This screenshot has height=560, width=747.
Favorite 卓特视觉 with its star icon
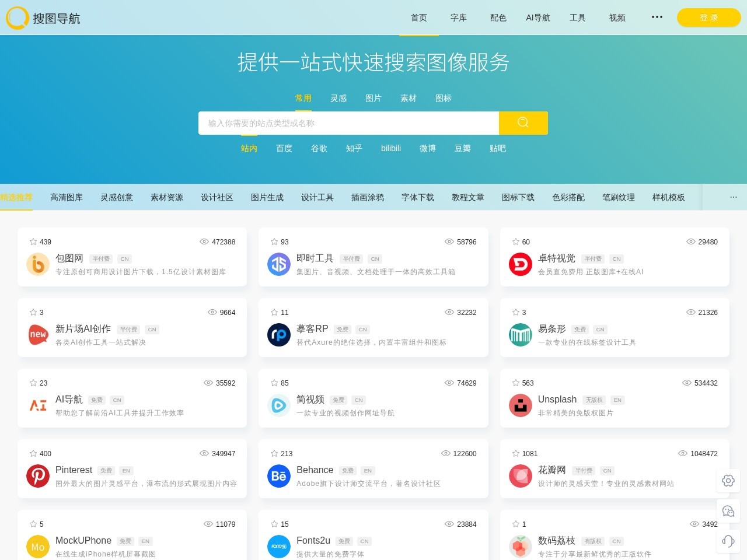pos(516,242)
